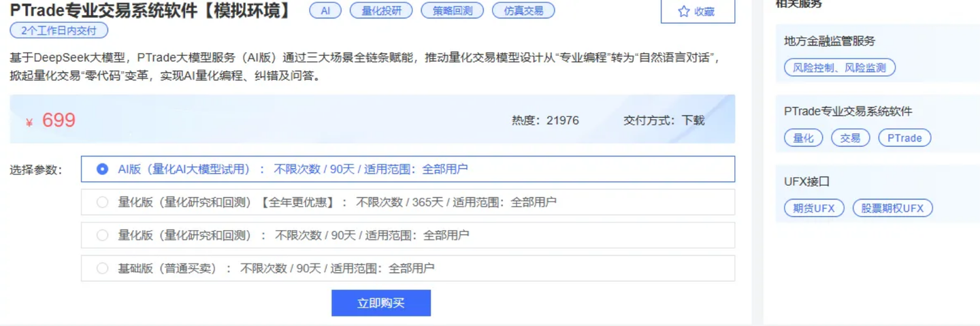Click the 2个工作日内交付 delivery badge
The height and width of the screenshot is (326, 980).
59,31
